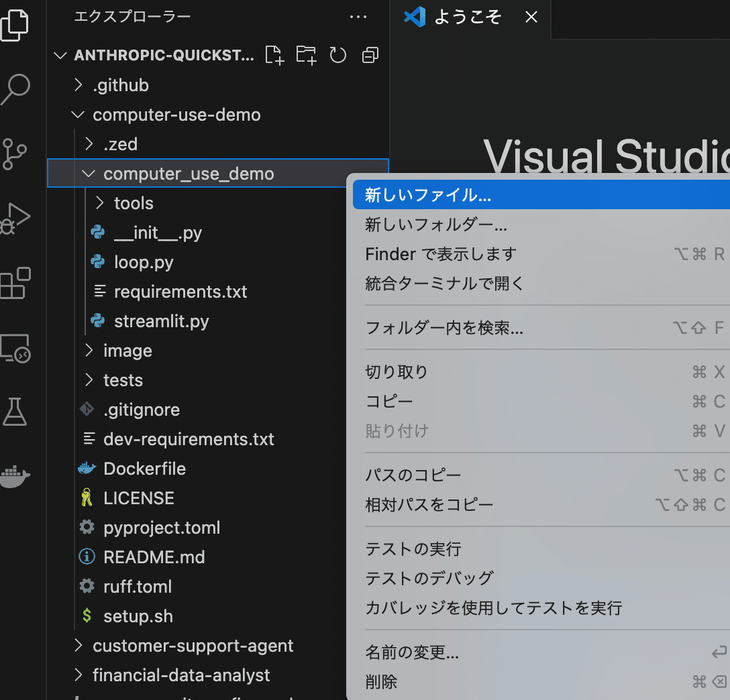The width and height of the screenshot is (730, 700).
Task: Click the gear icon beside ruff.toml
Action: (87, 586)
